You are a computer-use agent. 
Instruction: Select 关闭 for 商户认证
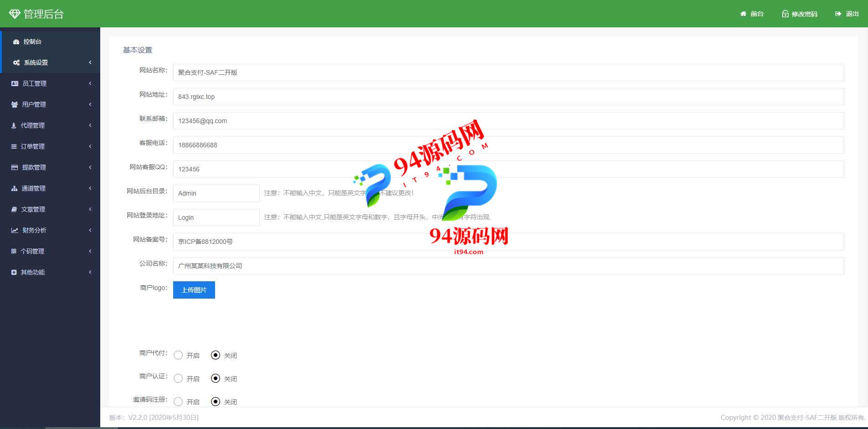coord(216,378)
